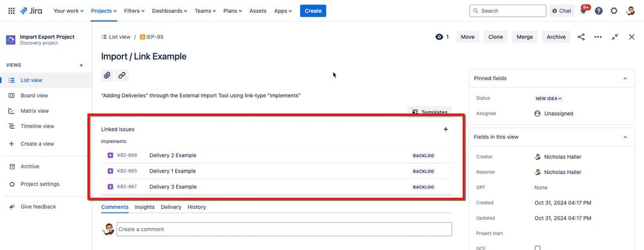Focus the Search field
644x250 pixels.
click(507, 11)
